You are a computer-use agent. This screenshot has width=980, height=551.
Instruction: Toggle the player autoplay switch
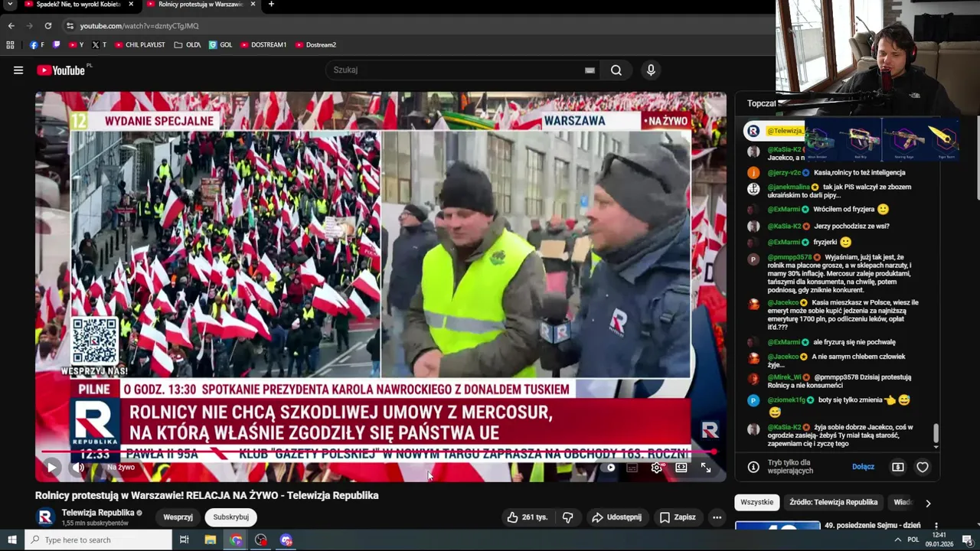[x=610, y=468]
